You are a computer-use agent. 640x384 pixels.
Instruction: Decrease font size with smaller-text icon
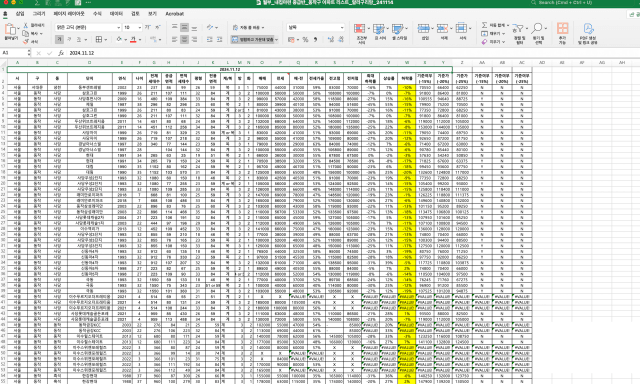tap(158, 27)
